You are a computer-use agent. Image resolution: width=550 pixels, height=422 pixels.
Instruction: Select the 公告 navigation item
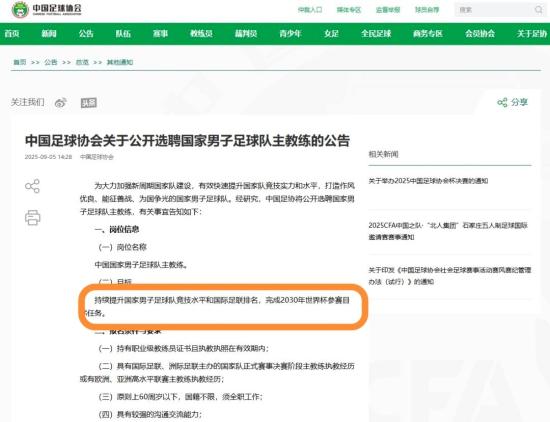[86, 34]
